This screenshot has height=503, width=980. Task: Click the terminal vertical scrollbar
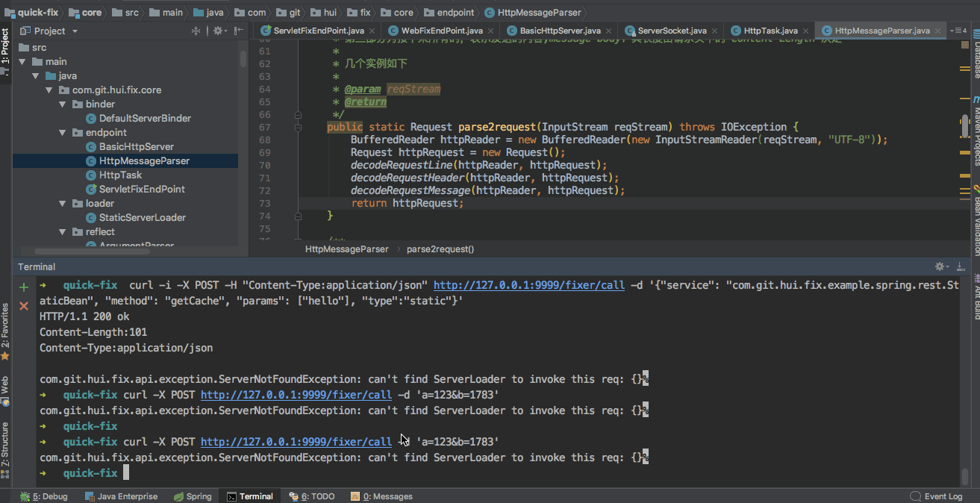click(x=965, y=476)
